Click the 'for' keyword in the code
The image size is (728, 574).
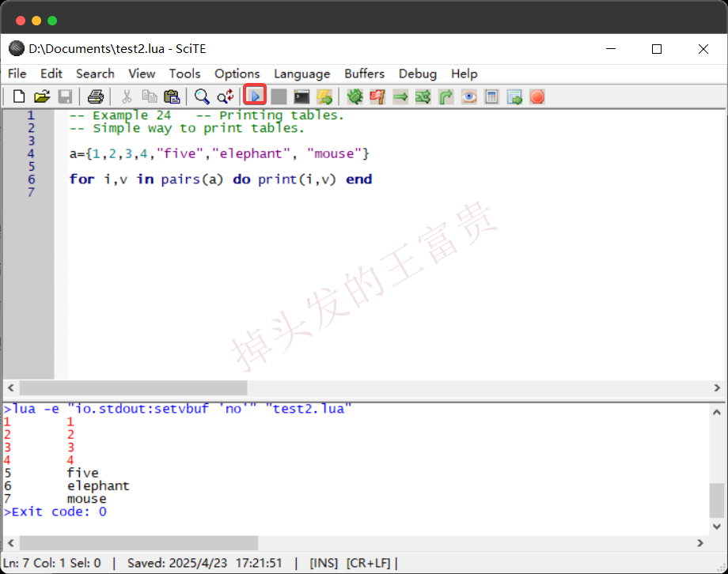tap(82, 179)
